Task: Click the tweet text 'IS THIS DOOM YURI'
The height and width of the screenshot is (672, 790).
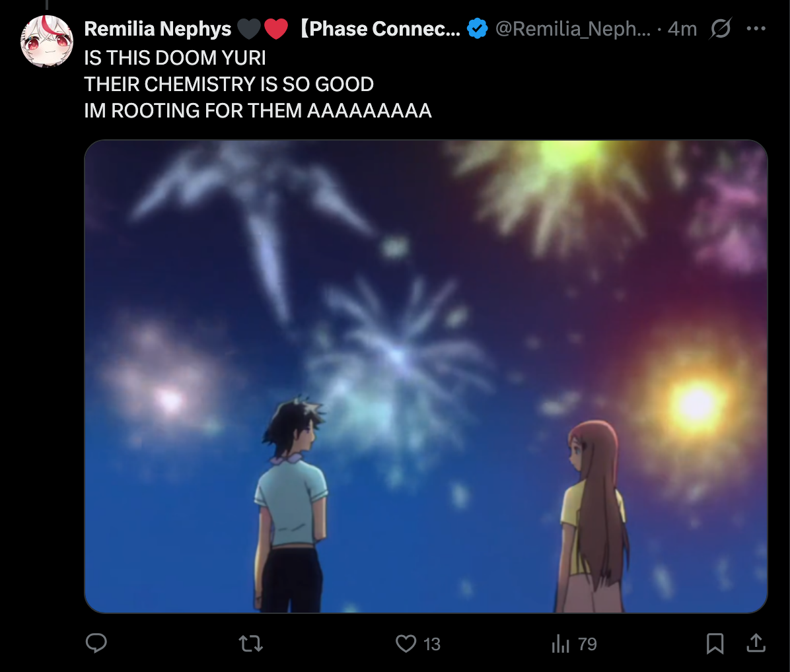Action: (x=175, y=58)
